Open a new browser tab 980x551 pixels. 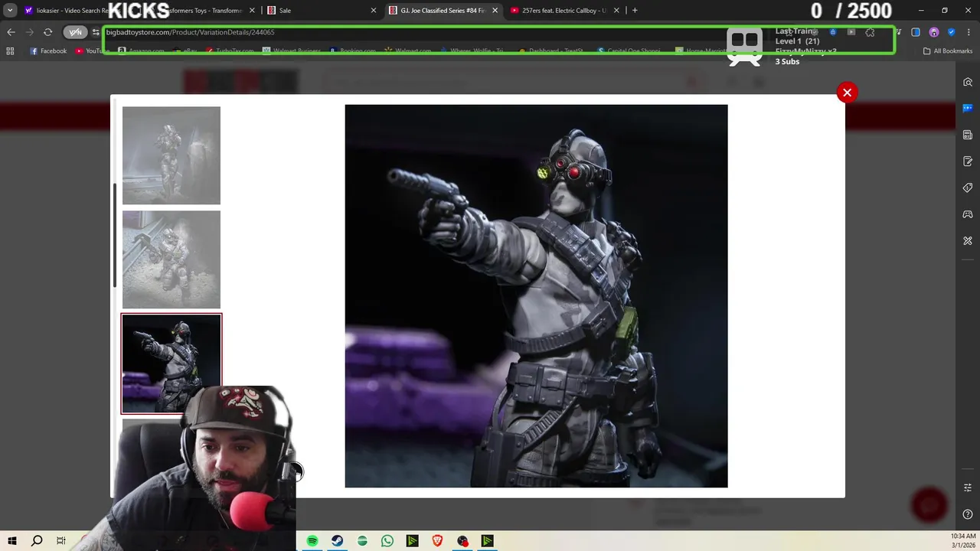pos(635,11)
